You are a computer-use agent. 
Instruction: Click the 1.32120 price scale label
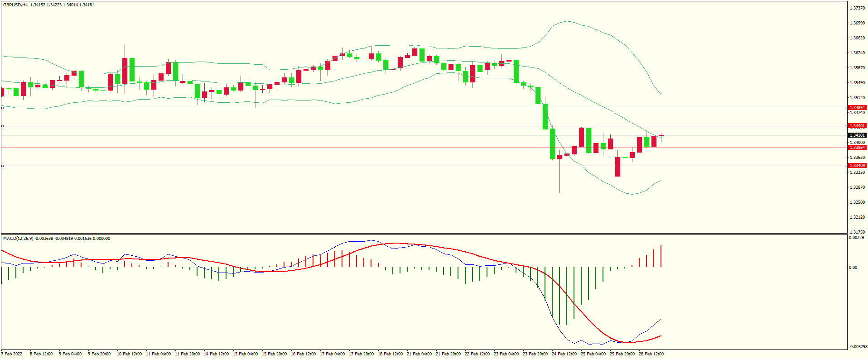858,217
